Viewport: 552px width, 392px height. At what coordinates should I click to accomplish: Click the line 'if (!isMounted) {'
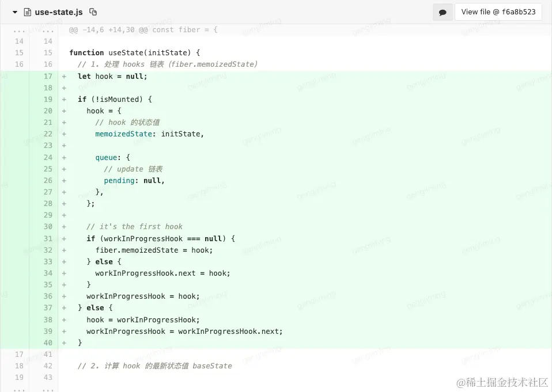pyautogui.click(x=115, y=100)
